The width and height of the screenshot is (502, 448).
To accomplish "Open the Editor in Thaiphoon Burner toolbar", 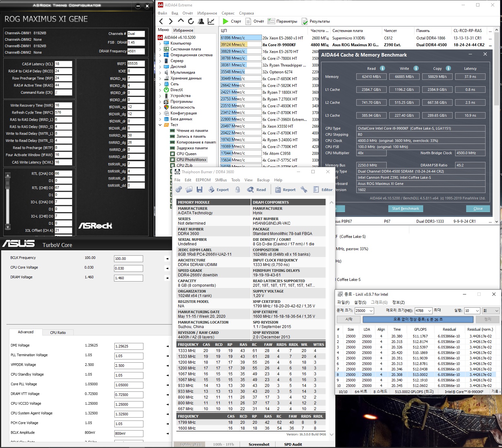I will [323, 190].
